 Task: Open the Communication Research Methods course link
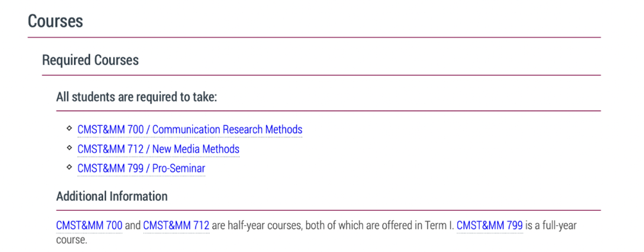coord(190,130)
